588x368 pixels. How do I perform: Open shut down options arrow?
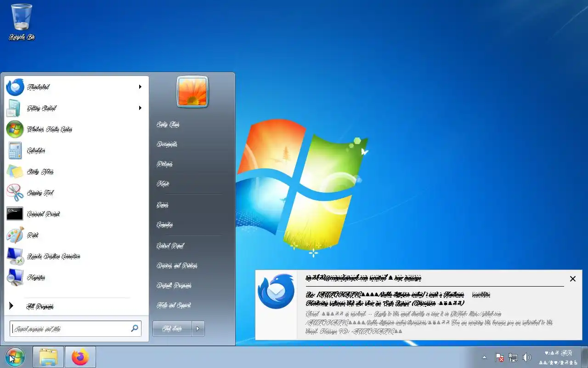tap(198, 329)
